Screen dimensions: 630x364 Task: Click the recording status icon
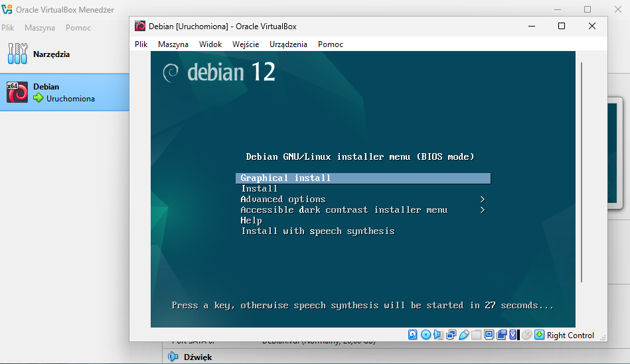pyautogui.click(x=501, y=335)
